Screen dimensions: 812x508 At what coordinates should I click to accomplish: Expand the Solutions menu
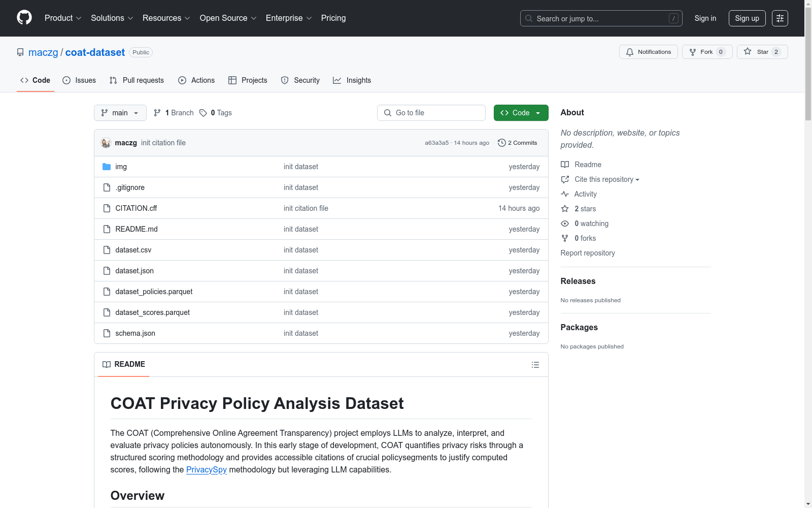pos(112,18)
